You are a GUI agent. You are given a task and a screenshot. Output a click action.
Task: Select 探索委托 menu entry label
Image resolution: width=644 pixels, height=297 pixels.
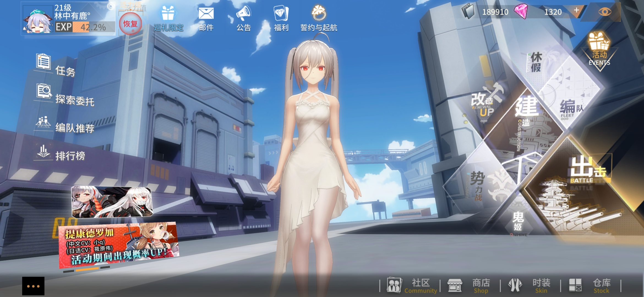[75, 100]
